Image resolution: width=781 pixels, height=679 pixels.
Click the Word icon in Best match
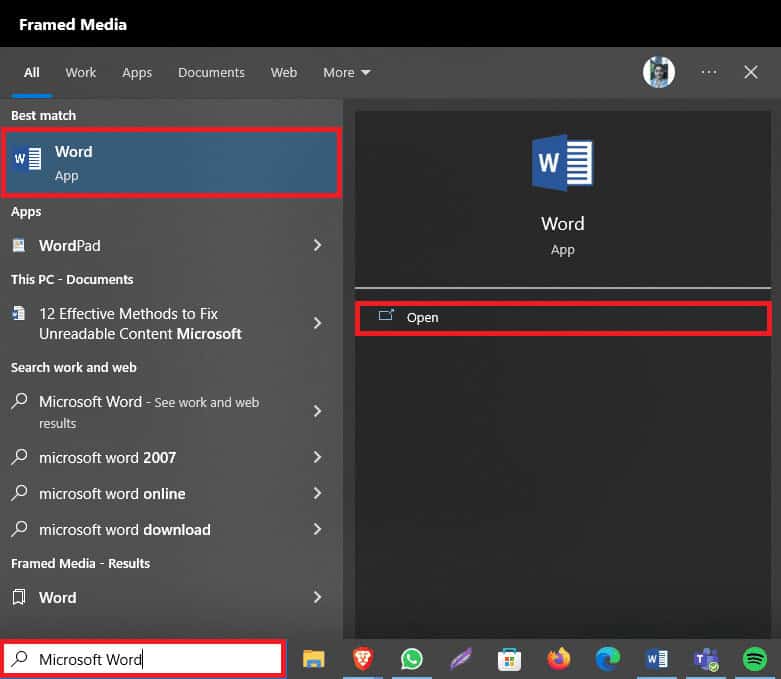click(27, 159)
